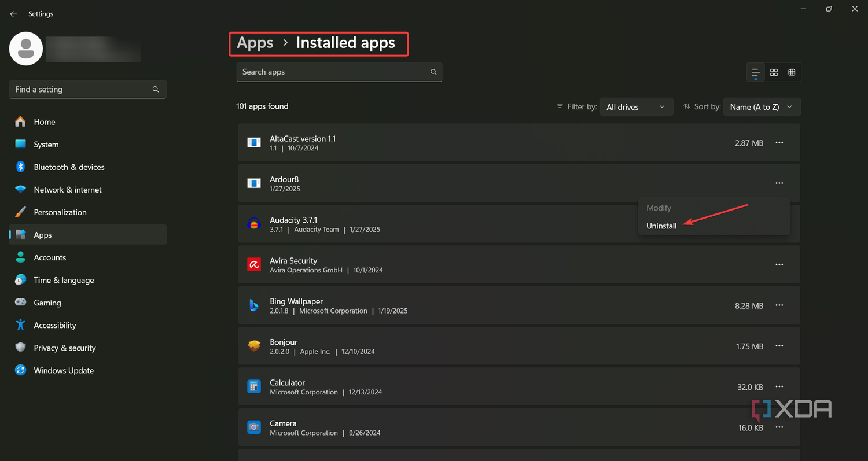868x461 pixels.
Task: Click the Bing Wallpaper app icon
Action: click(254, 305)
